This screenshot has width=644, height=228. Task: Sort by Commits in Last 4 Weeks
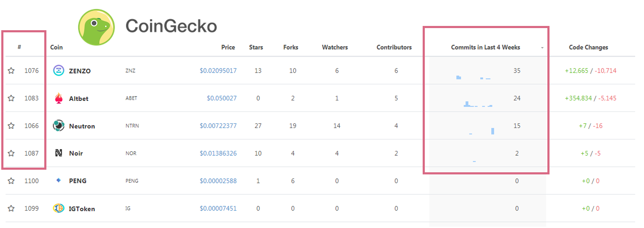point(485,47)
